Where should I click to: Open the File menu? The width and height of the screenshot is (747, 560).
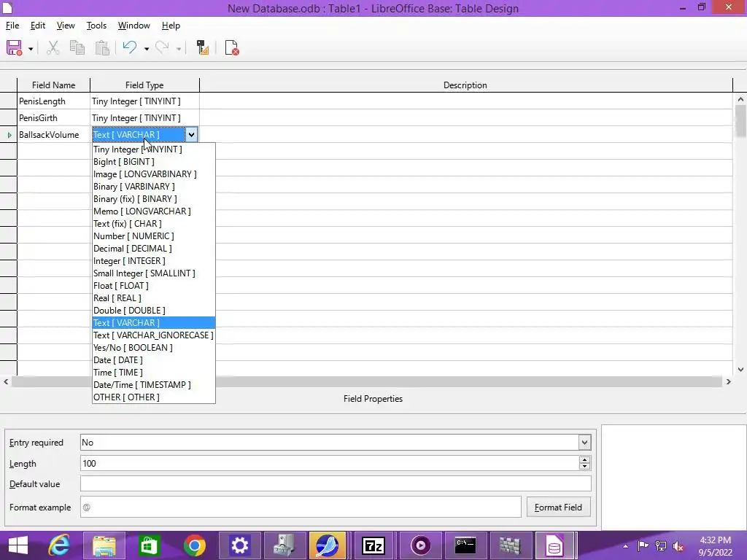click(x=12, y=26)
